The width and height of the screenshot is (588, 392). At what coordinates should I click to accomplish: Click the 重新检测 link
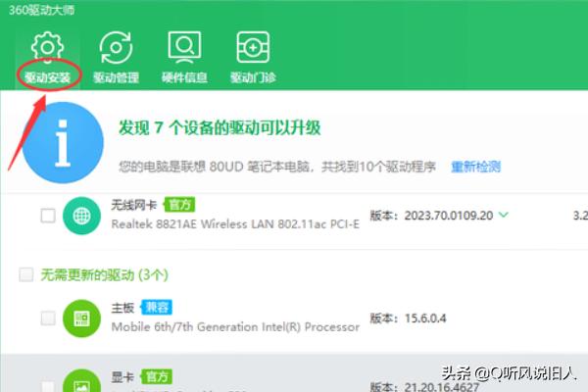point(476,167)
